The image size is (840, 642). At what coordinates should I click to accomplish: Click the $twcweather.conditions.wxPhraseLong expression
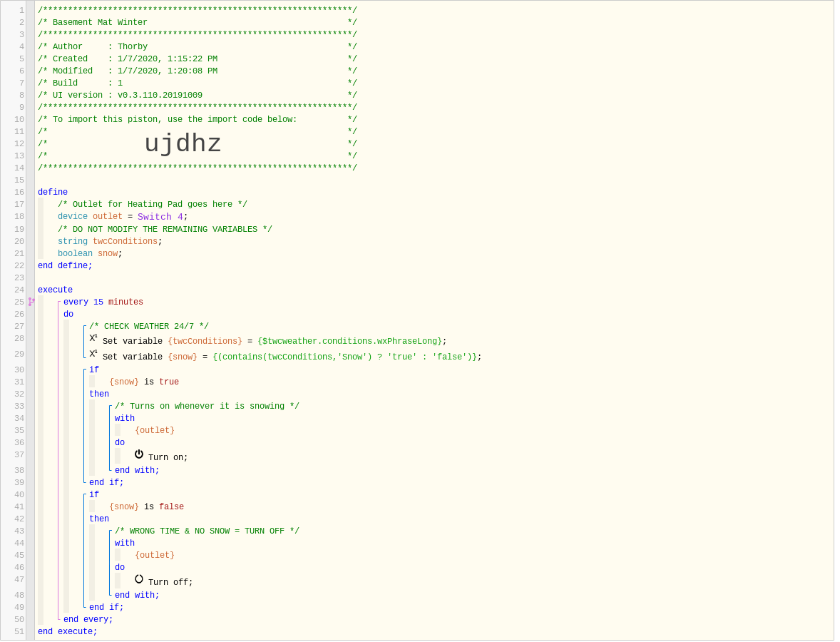pos(349,342)
